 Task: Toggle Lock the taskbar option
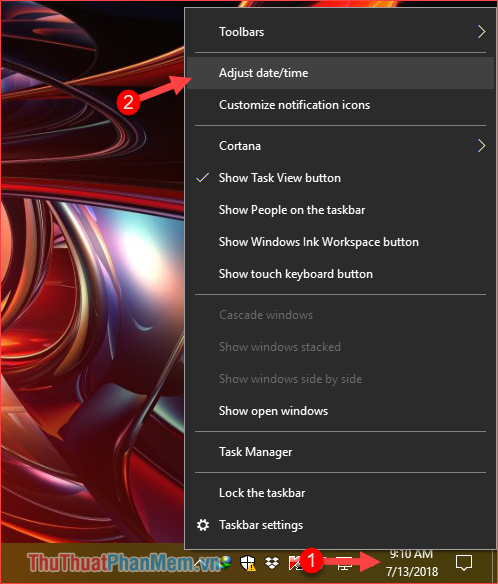[x=340, y=493]
